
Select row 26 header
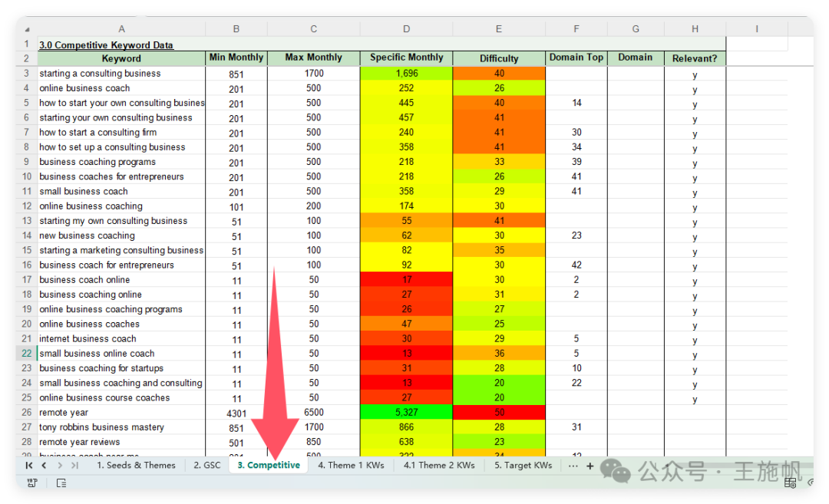[x=26, y=412]
